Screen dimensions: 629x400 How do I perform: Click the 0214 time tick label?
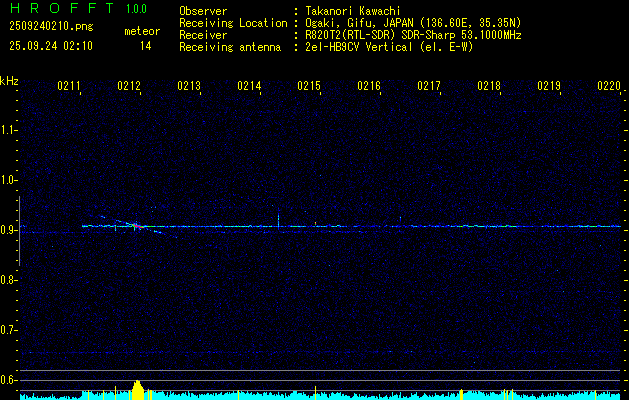pos(249,87)
